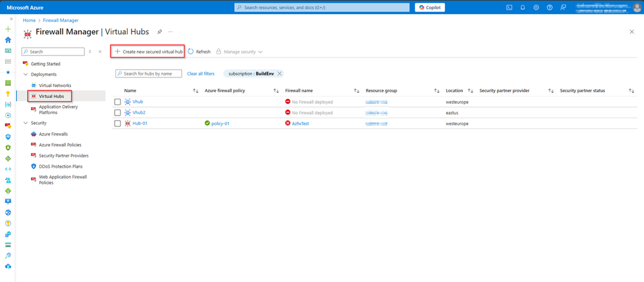
Task: Click the Search for hubs by name field
Action: click(x=148, y=74)
